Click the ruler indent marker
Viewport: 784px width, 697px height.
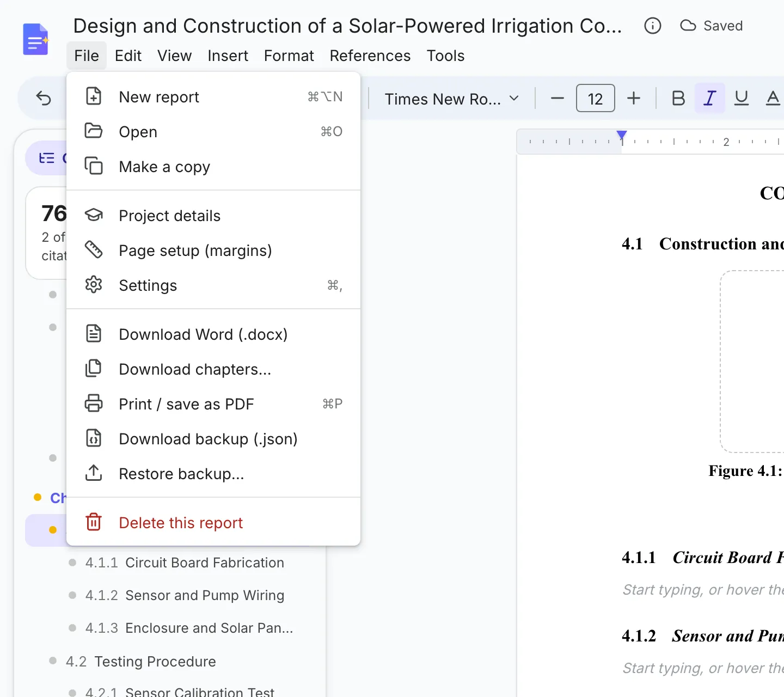click(x=622, y=136)
